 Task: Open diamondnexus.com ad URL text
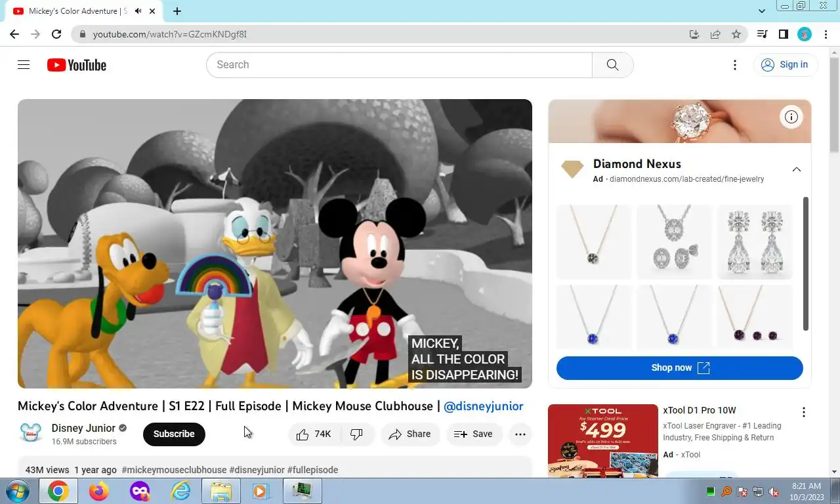687,179
